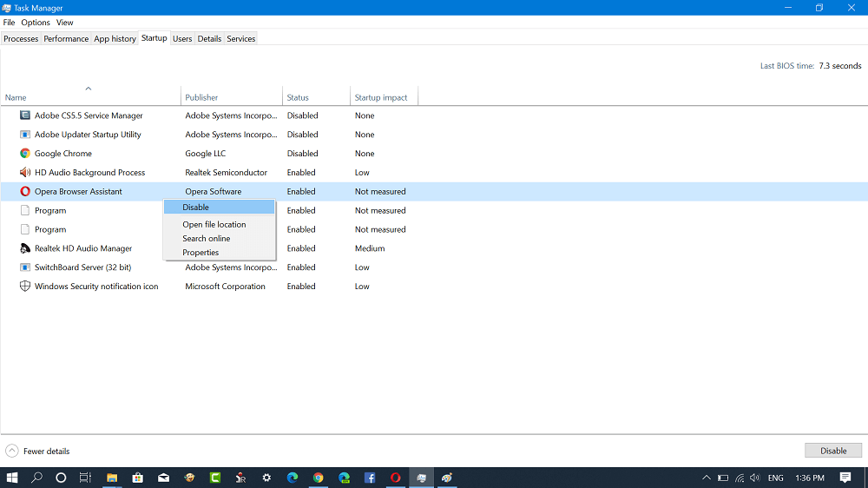
Task: Click the Adobe CS5.5 Service Manager row icon
Action: pos(25,115)
